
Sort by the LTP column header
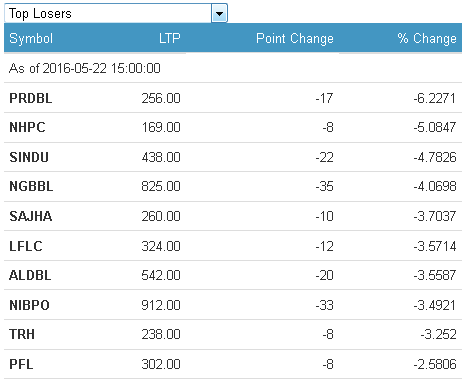click(170, 38)
